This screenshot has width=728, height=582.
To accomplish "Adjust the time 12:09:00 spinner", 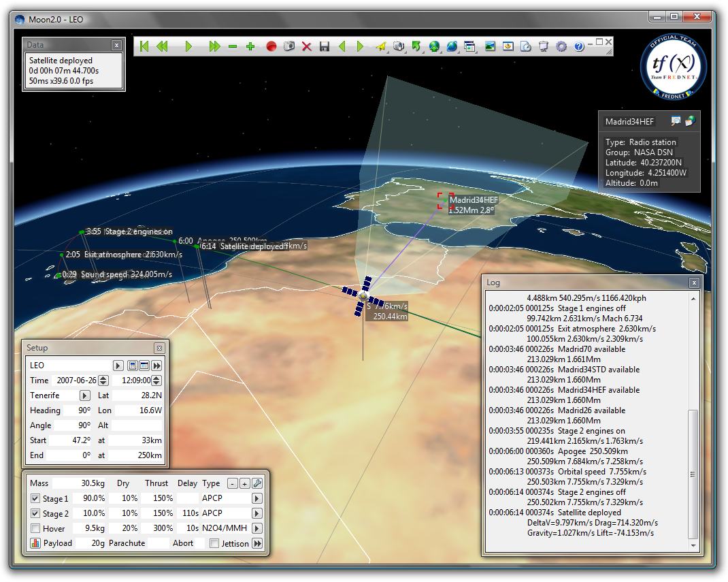I will (x=156, y=381).
